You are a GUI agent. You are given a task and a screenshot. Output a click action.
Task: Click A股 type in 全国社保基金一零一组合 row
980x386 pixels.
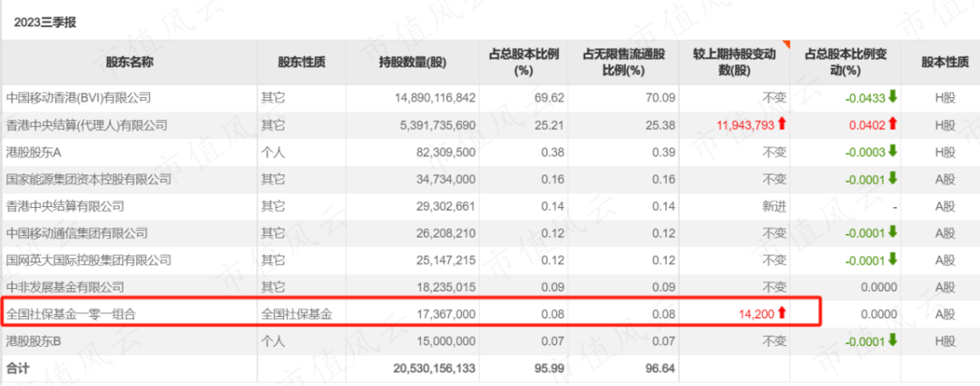(945, 314)
